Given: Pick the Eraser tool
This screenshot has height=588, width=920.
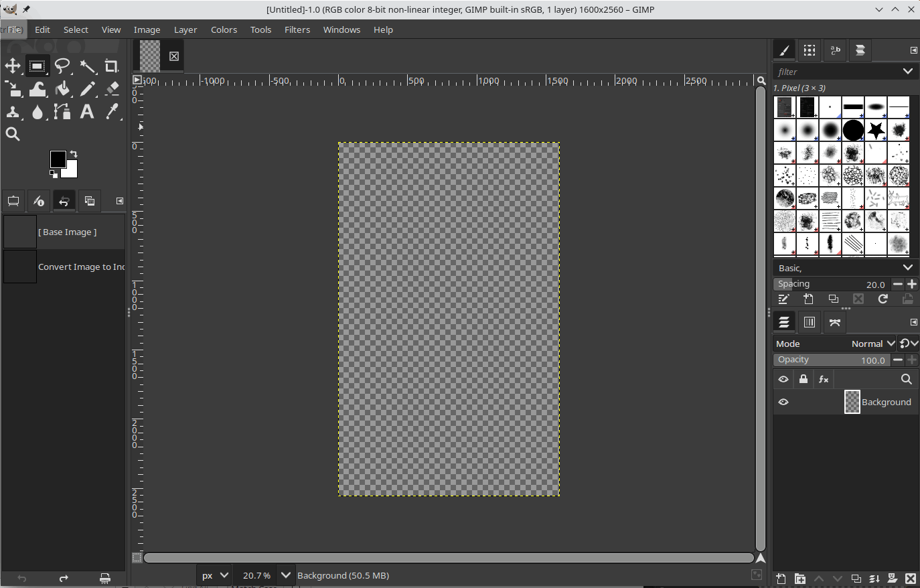Looking at the screenshot, I should [112, 89].
